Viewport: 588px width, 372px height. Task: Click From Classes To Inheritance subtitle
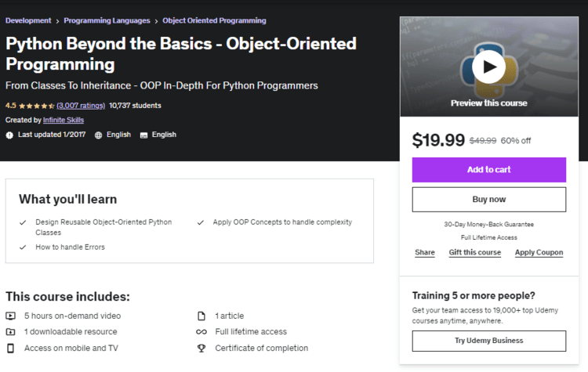pos(162,86)
